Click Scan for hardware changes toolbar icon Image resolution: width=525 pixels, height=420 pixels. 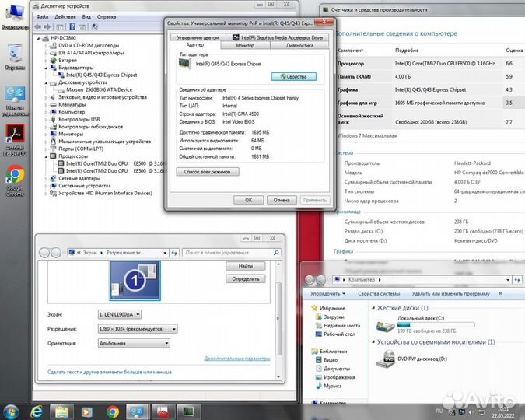(95, 26)
